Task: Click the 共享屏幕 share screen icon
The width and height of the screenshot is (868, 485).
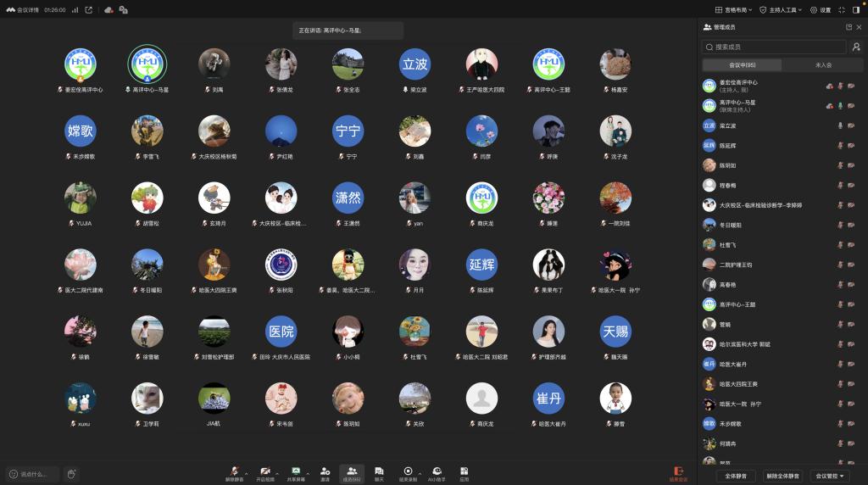Action: (296, 471)
